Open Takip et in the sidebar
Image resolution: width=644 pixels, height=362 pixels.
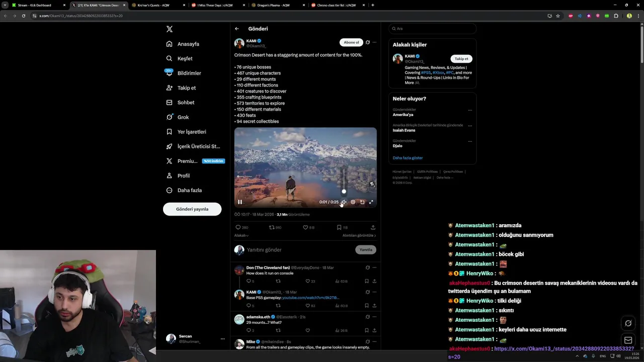coord(181,87)
